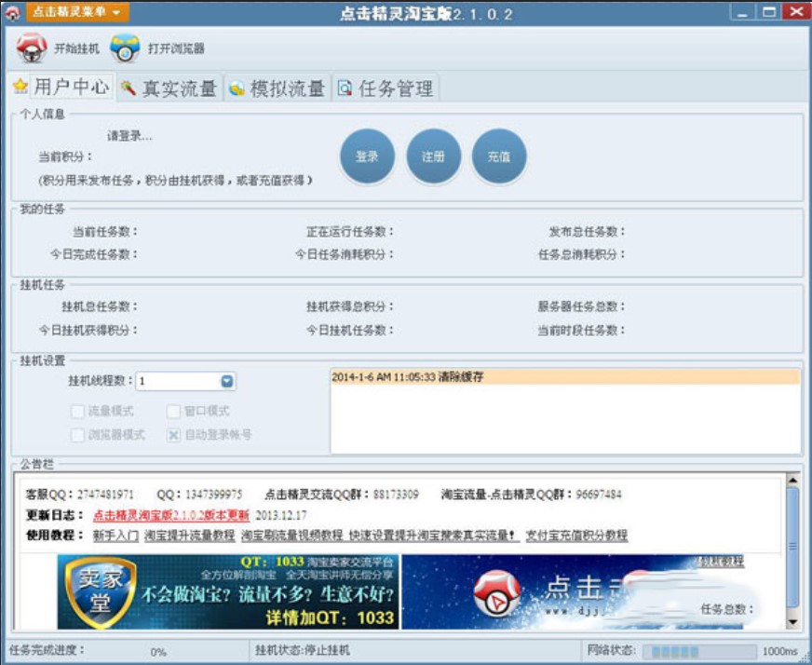Image resolution: width=812 pixels, height=665 pixels.
Task: Click the icon on 模拟流量 tab
Action: click(237, 88)
